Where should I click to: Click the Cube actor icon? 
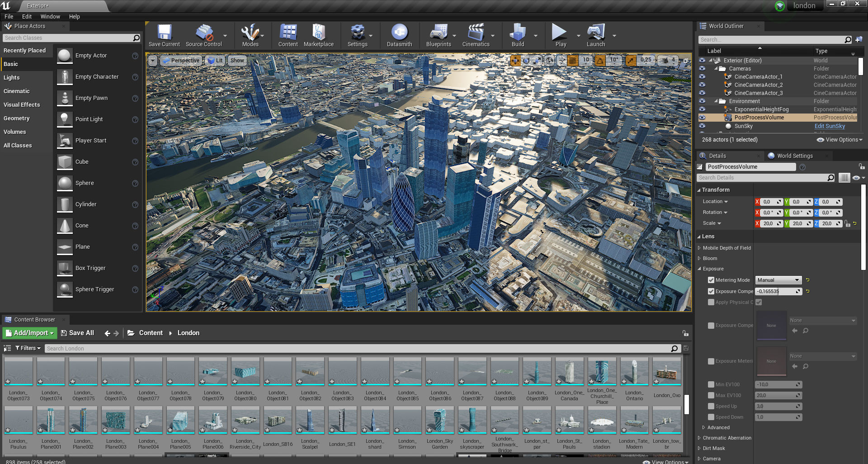tap(65, 162)
